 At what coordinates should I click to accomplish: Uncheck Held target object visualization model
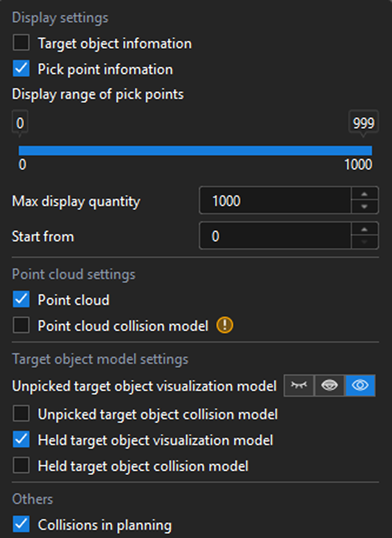(21, 440)
